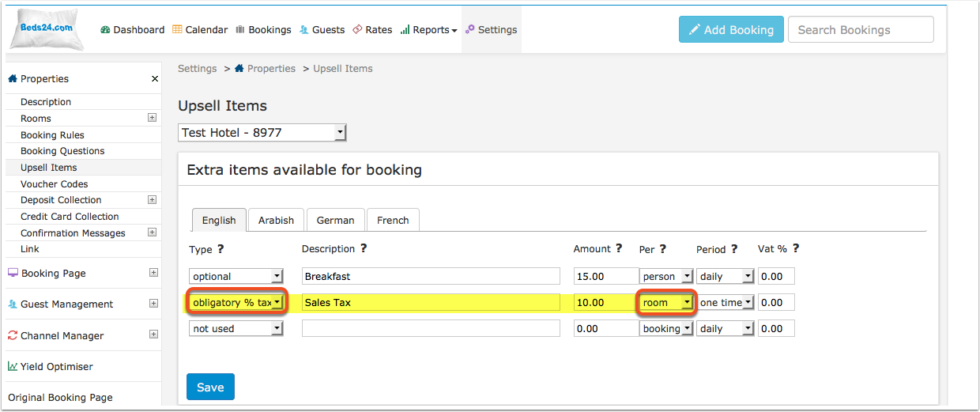This screenshot has height=412, width=980.
Task: Open the Calendar page
Action: tap(200, 30)
